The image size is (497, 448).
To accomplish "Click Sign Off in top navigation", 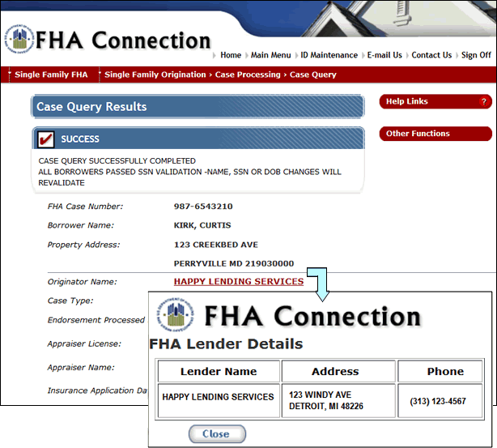I will 476,55.
